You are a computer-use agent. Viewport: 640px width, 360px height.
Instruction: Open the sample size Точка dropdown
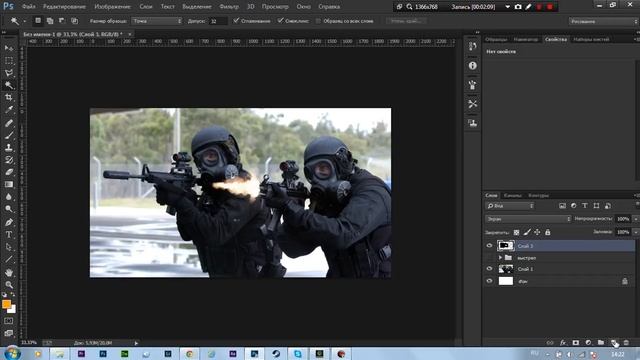[x=157, y=21]
